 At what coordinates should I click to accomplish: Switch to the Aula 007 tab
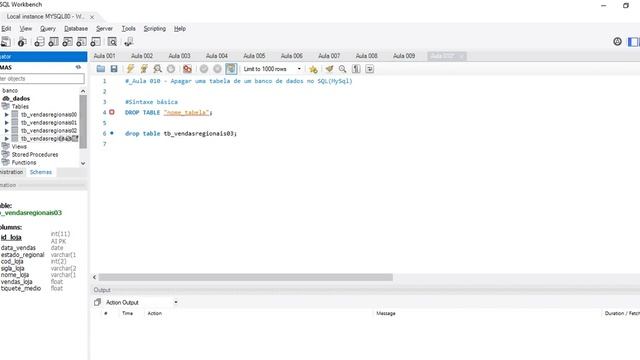click(329, 56)
